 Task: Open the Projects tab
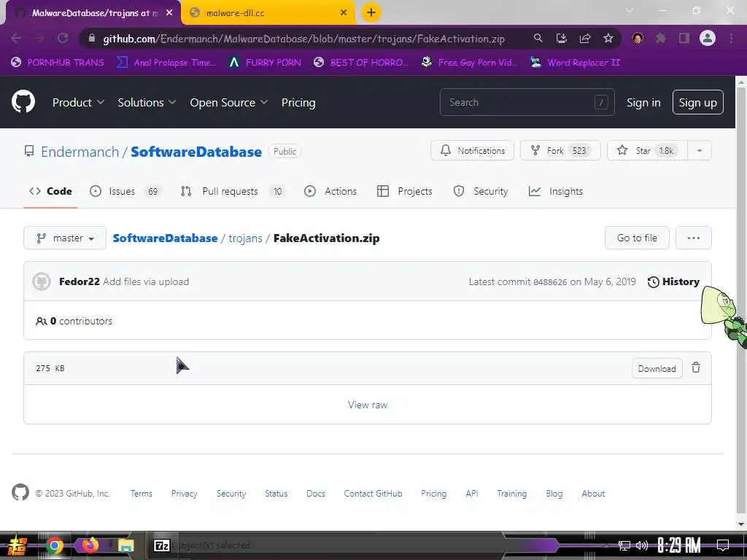point(404,191)
